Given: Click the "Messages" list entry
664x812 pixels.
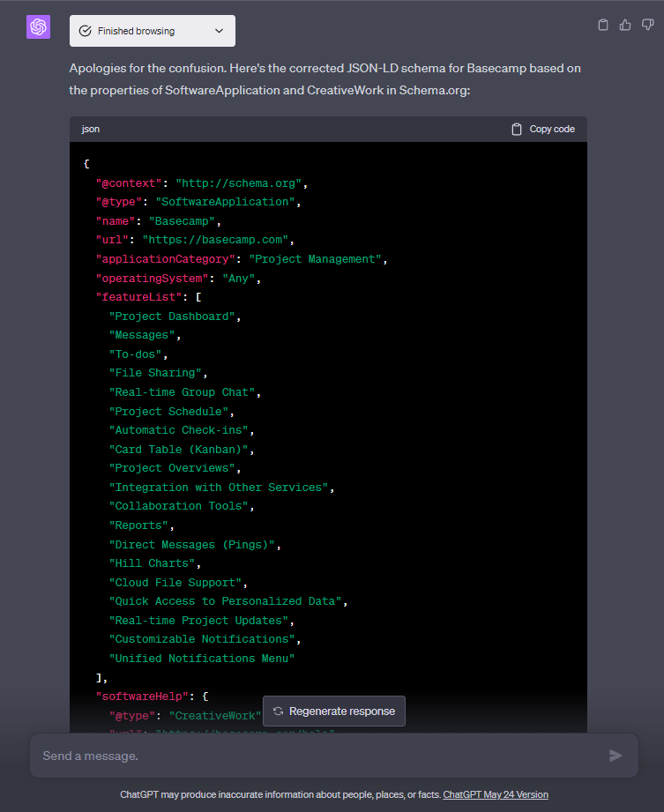Looking at the screenshot, I should click(142, 335).
